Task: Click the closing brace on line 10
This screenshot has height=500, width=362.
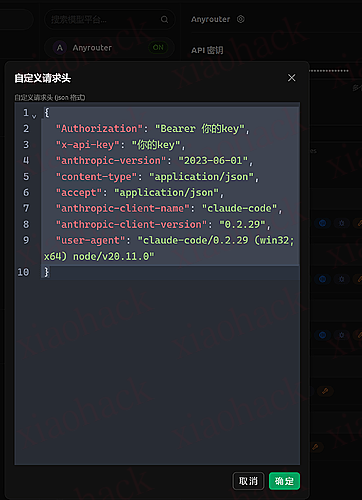Action: pos(47,272)
